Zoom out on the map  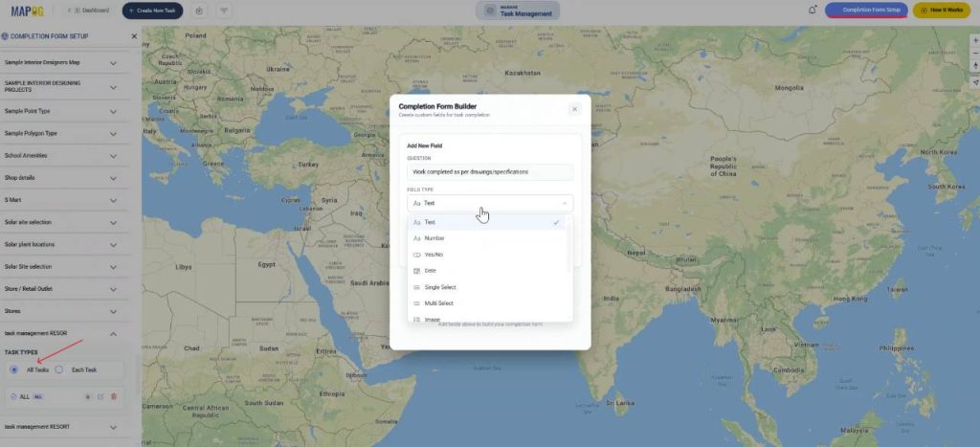(x=975, y=54)
